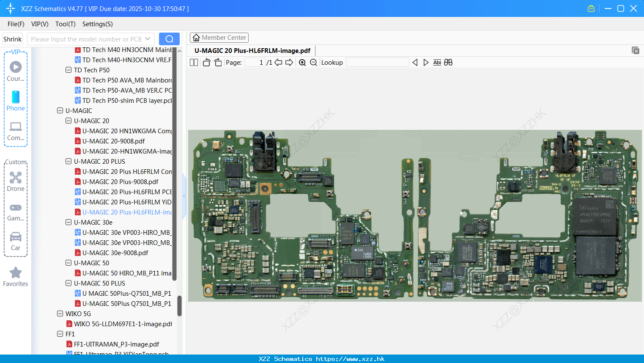Go to the previous page arrow

click(278, 63)
